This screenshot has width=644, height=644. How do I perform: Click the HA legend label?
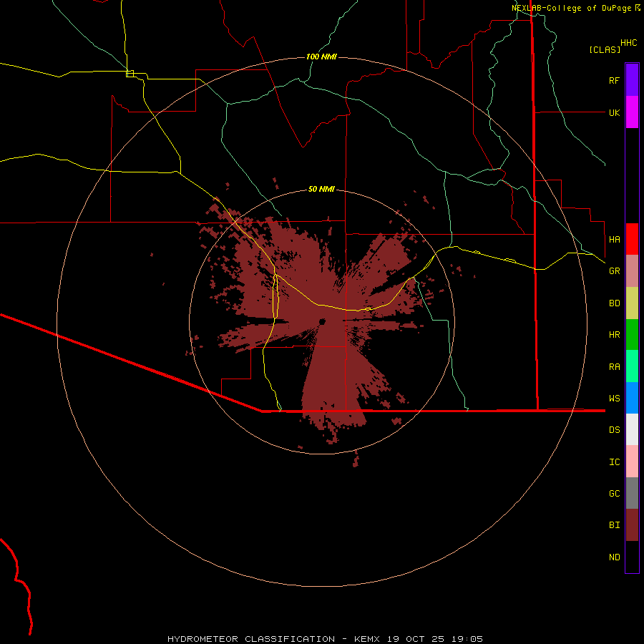click(614, 240)
